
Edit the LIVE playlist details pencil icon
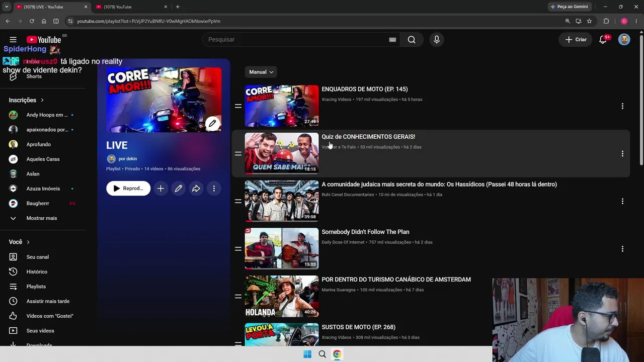point(179,189)
